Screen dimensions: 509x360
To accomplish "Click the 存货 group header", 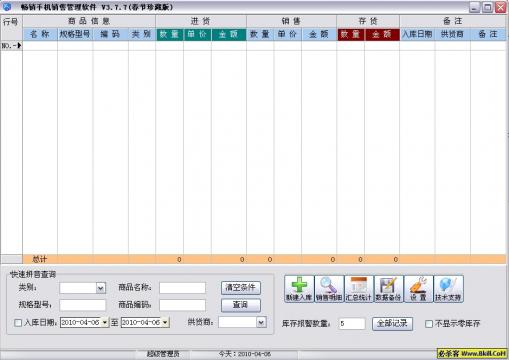I will point(368,22).
